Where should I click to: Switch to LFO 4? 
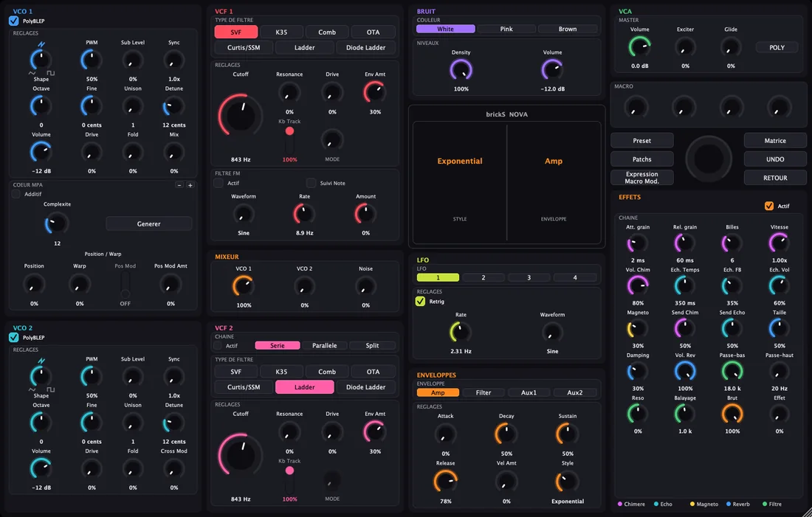click(575, 277)
